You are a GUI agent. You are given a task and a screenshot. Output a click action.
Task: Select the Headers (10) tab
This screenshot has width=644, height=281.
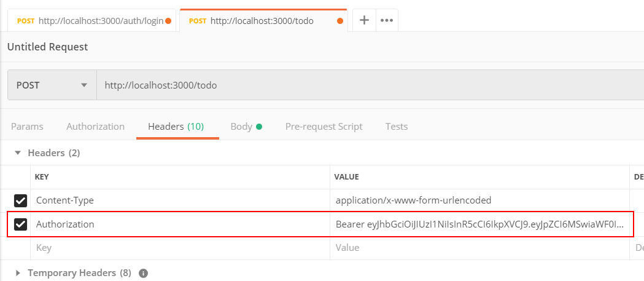pos(176,126)
